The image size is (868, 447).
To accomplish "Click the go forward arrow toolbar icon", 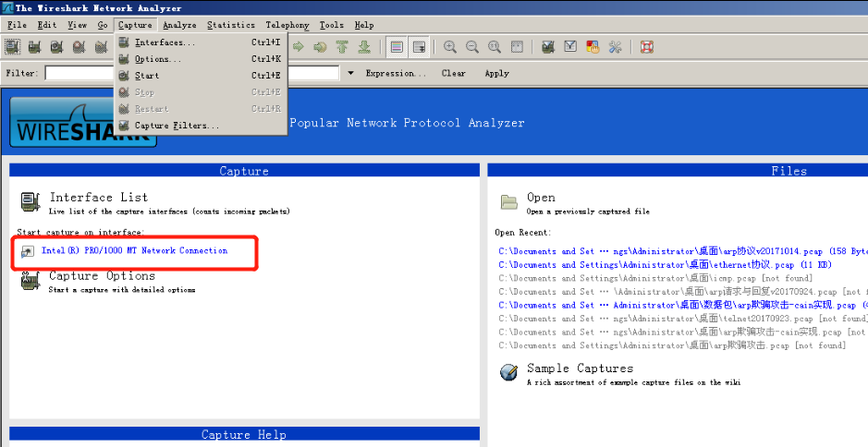I will pos(299,47).
